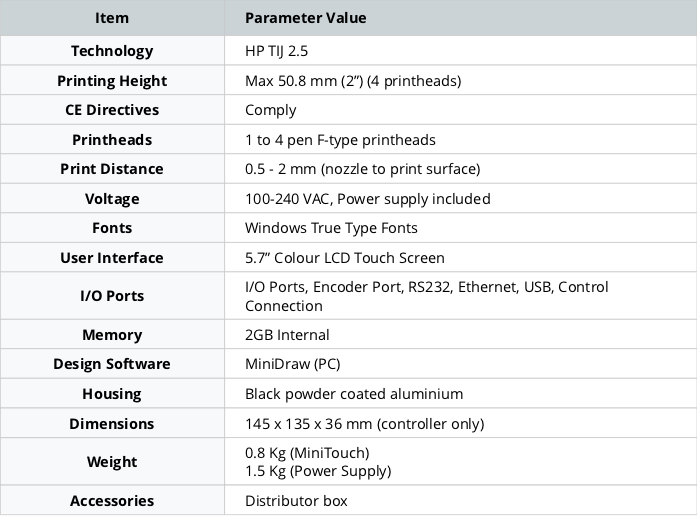Select the Printheads row label
Image resolution: width=697 pixels, height=516 pixels.
[x=112, y=140]
